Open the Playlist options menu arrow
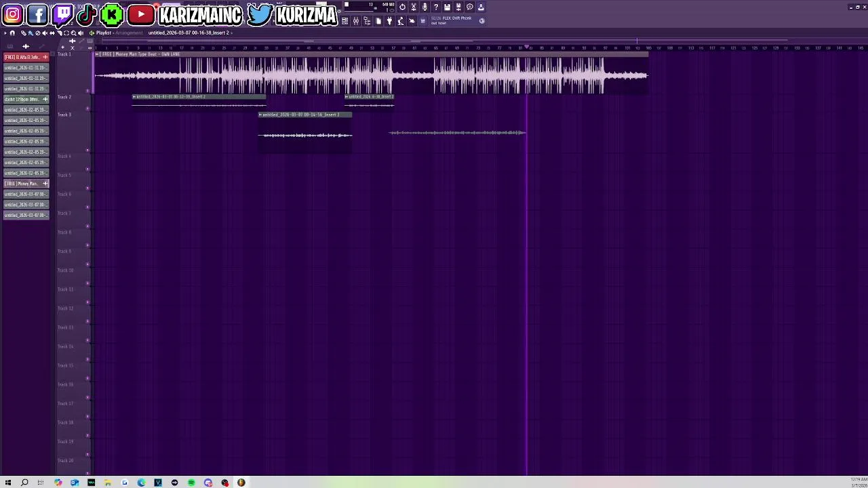 coord(5,33)
